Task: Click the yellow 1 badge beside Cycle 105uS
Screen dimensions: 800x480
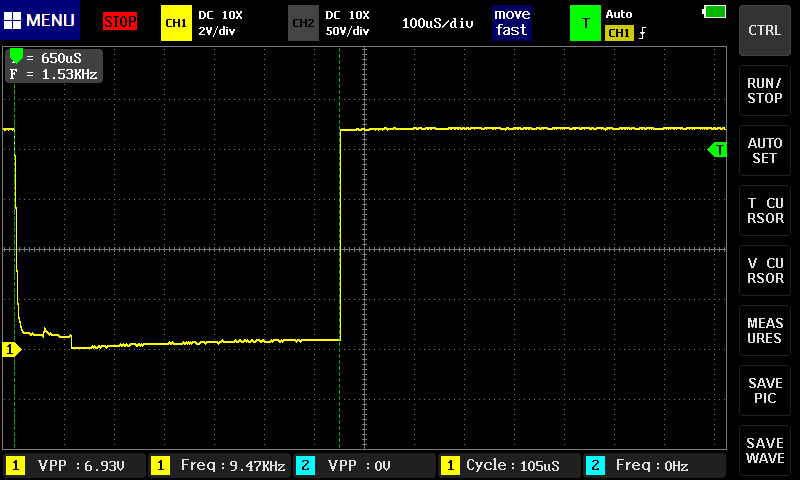Action: pos(450,466)
